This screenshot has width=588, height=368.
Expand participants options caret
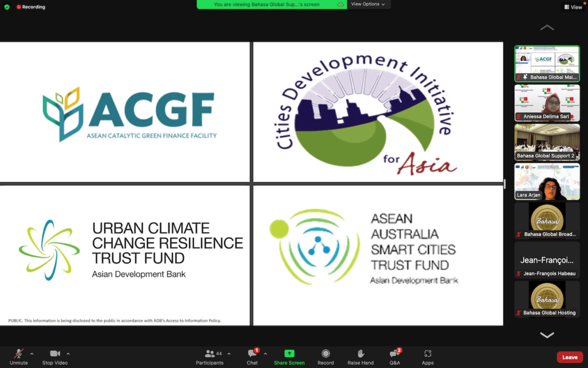click(x=229, y=354)
